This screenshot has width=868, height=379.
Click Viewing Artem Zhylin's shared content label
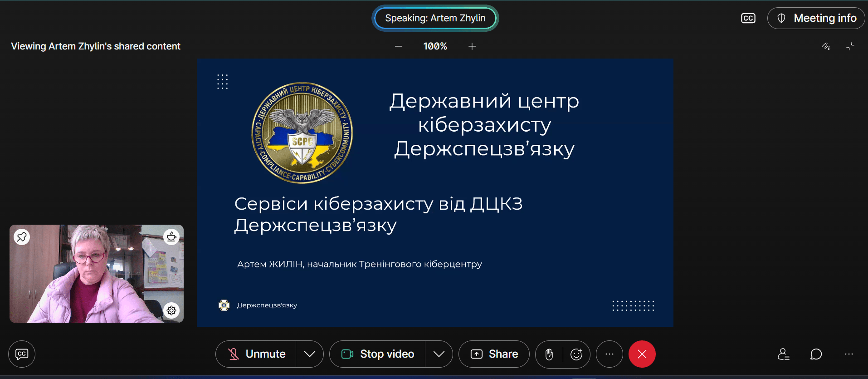coord(96,46)
